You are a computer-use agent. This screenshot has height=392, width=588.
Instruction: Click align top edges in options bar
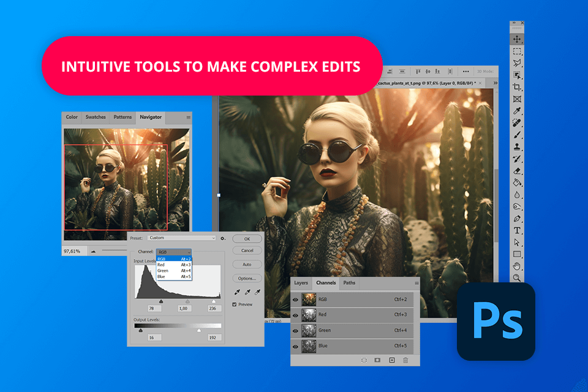point(418,71)
